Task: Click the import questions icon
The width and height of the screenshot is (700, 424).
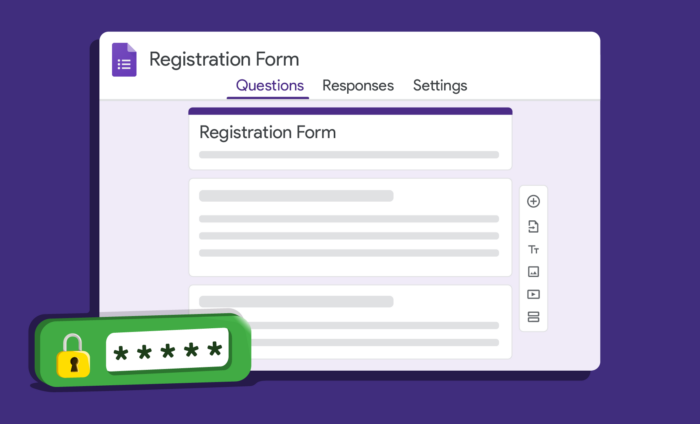Action: [533, 226]
